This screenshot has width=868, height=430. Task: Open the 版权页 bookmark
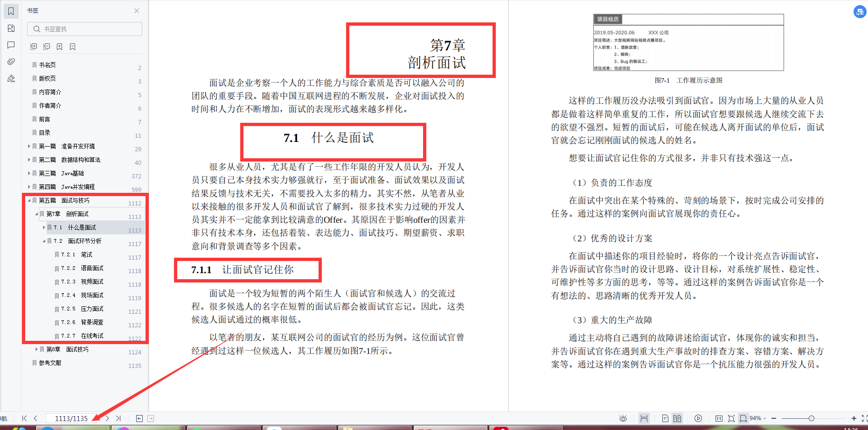47,78
